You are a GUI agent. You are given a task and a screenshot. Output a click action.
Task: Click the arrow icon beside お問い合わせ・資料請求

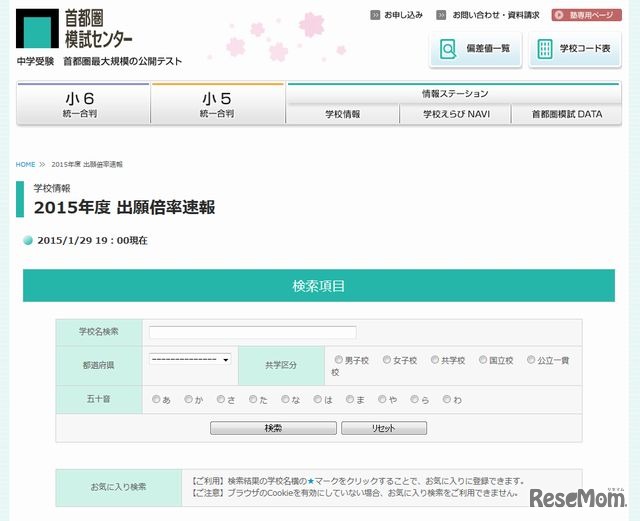pyautogui.click(x=441, y=15)
